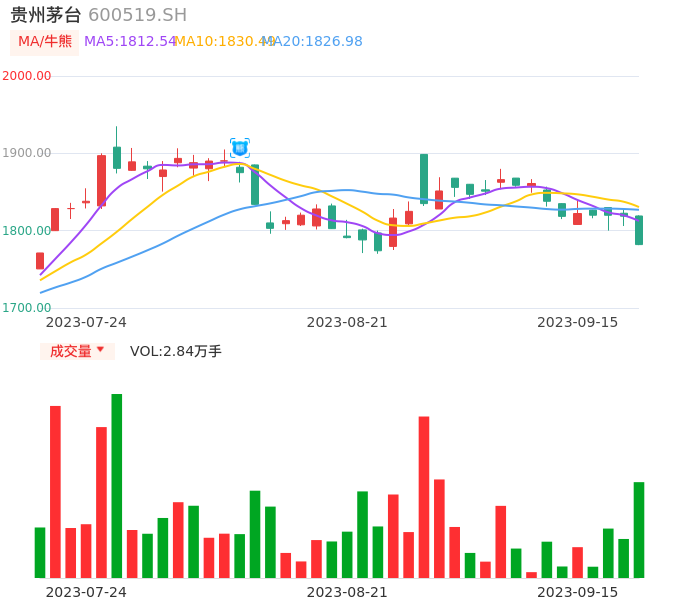Click the 2023-09-15 date label under volume chart
The height and width of the screenshot is (606, 686).
(x=578, y=592)
